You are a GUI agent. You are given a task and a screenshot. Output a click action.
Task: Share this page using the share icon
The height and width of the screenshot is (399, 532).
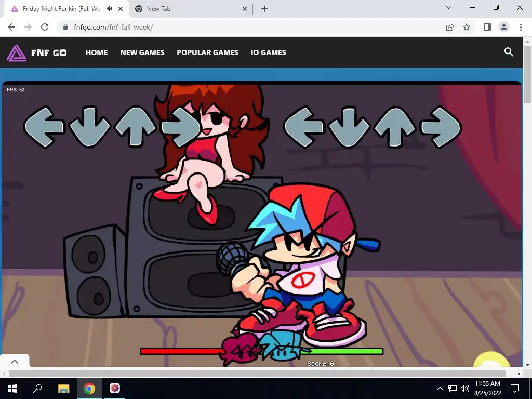[x=450, y=27]
